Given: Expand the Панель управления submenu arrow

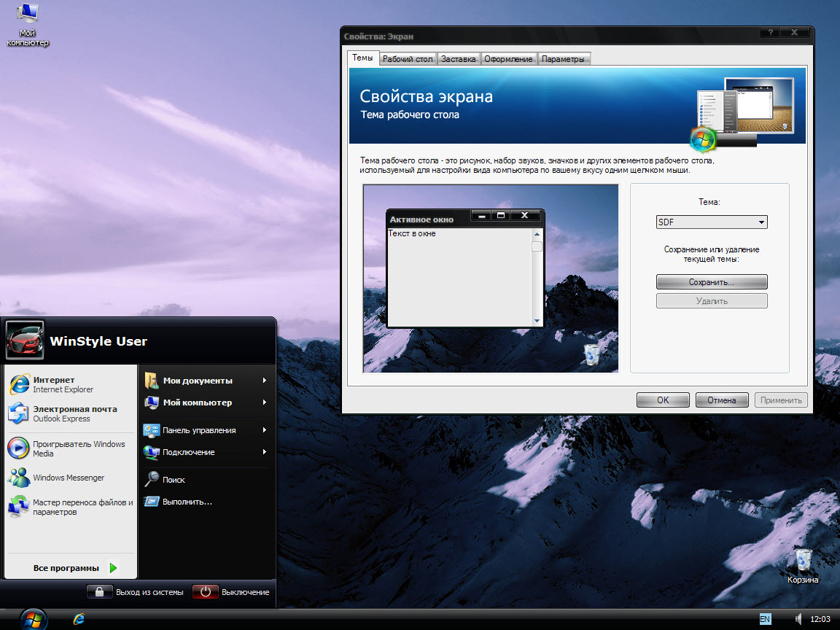Looking at the screenshot, I should [265, 430].
